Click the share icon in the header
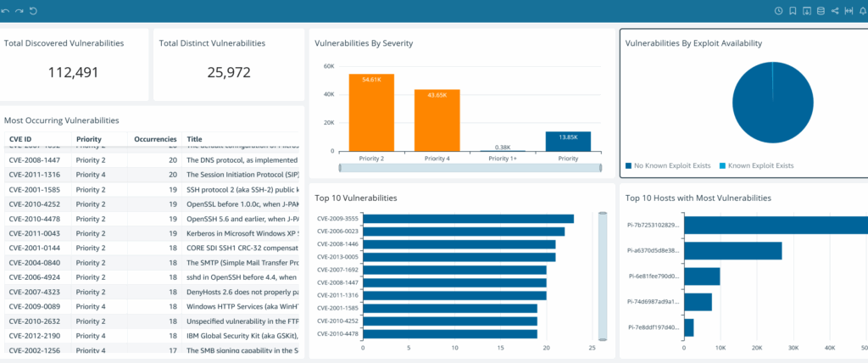 coord(835,11)
